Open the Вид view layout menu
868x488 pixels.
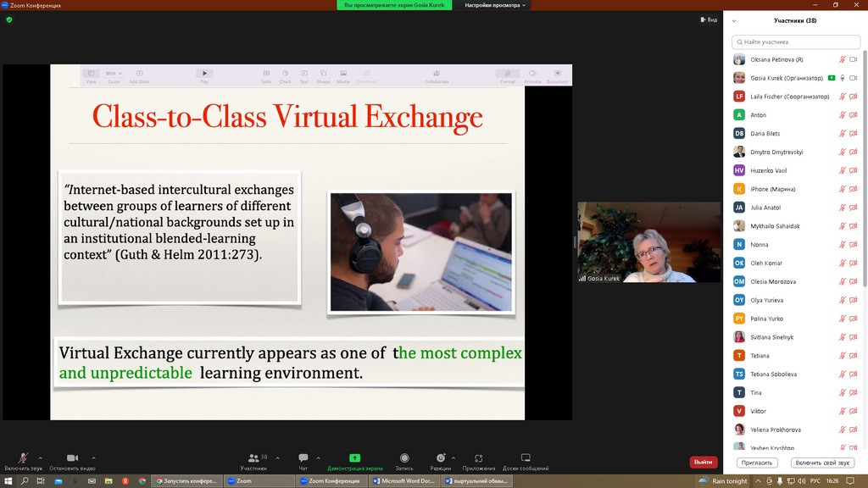(709, 20)
